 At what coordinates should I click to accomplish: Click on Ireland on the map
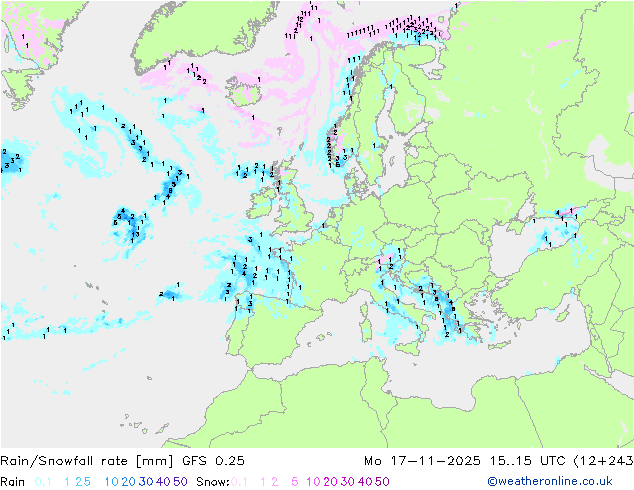click(261, 205)
